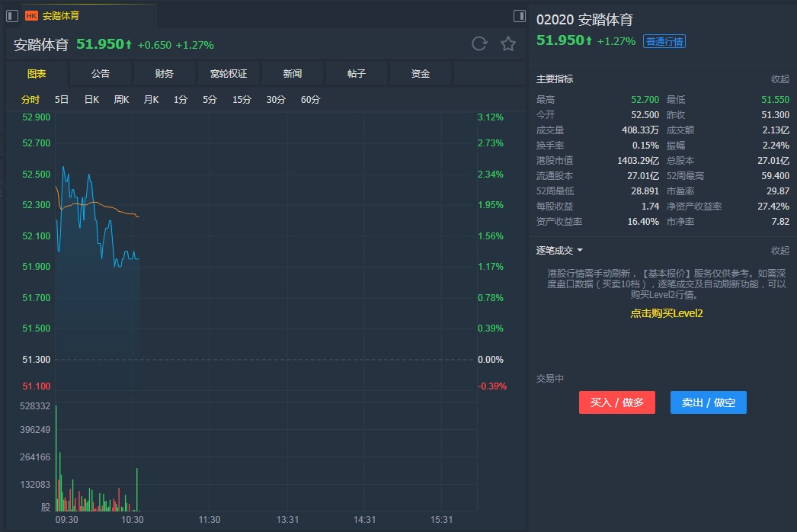Click the 卖出 / 做空 button
This screenshot has height=532, width=797.
coord(709,402)
